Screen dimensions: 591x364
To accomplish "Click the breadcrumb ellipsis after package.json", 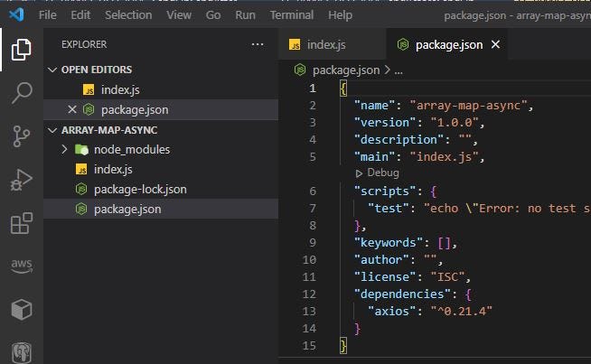I will [399, 70].
